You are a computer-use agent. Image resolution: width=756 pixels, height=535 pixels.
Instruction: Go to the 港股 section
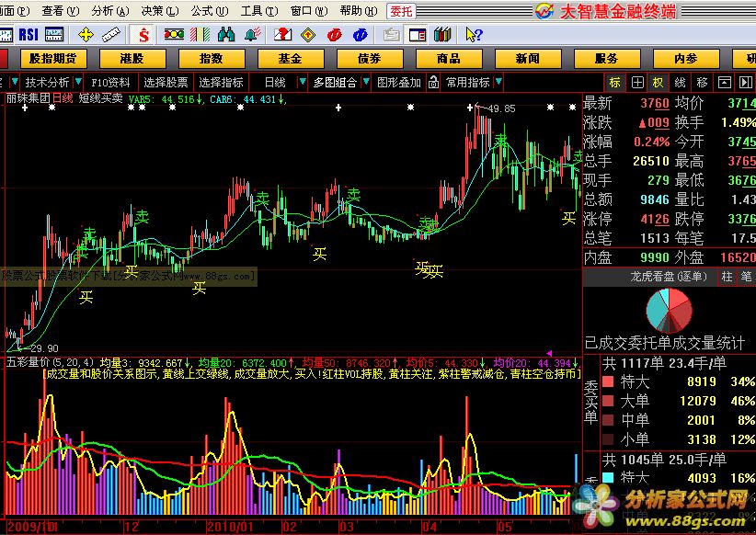click(132, 59)
